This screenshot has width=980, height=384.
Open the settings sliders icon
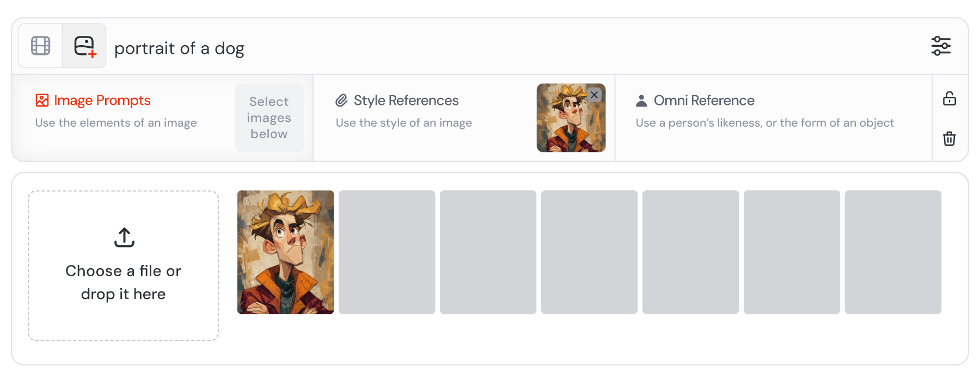940,46
